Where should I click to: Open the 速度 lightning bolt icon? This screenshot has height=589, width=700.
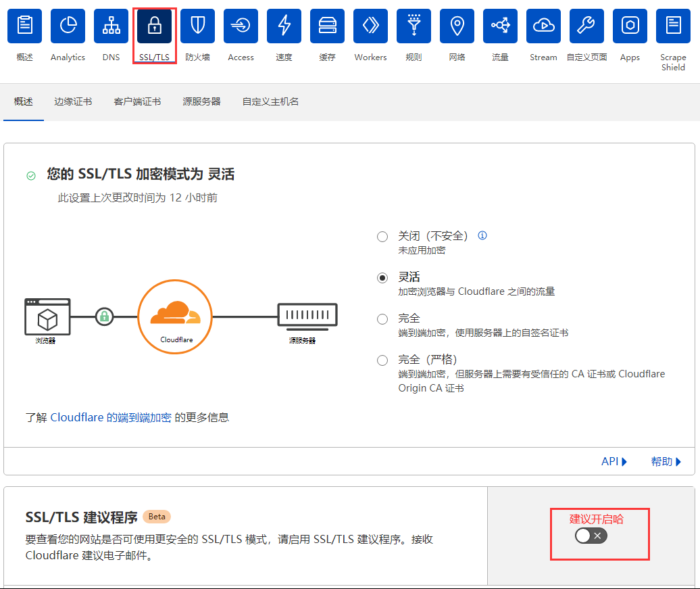click(284, 26)
